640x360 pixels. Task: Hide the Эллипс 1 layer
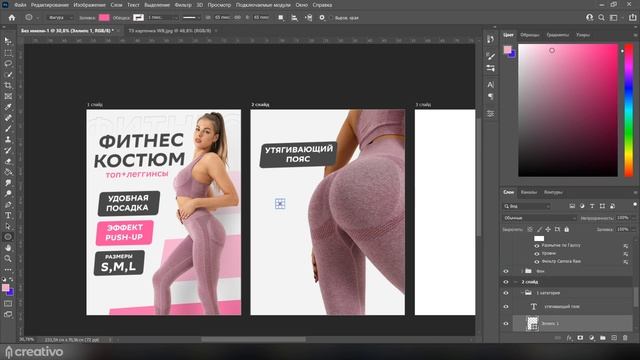pyautogui.click(x=506, y=324)
